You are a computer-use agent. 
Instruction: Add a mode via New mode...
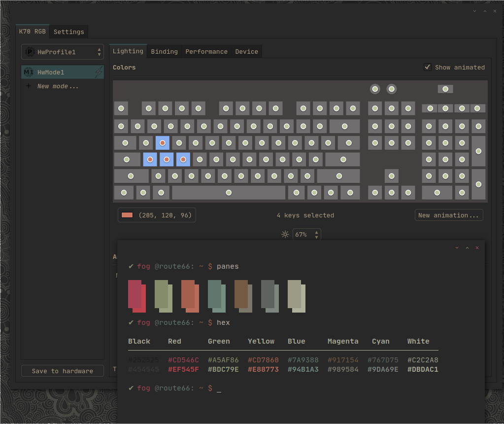58,86
